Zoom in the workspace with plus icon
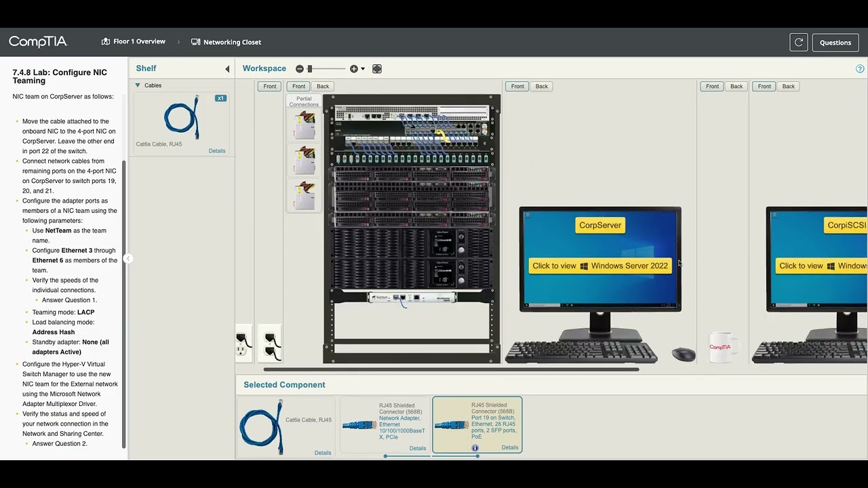The width and height of the screenshot is (868, 488). coord(353,68)
